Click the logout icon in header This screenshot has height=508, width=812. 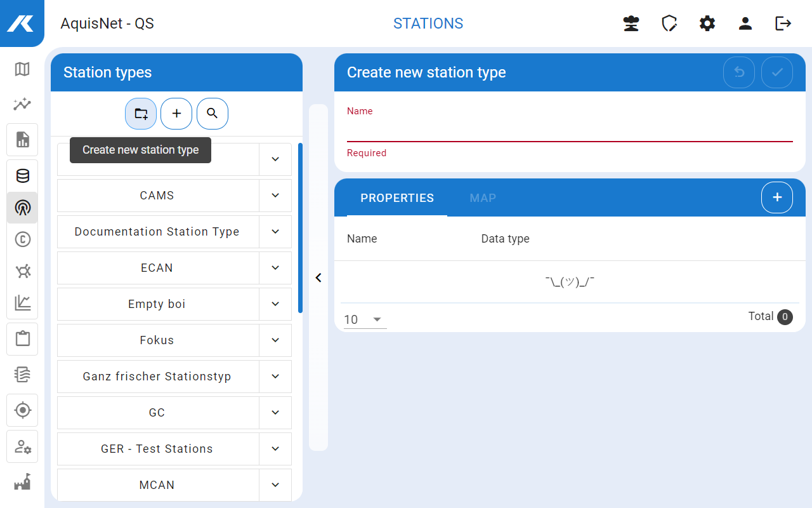pyautogui.click(x=783, y=23)
